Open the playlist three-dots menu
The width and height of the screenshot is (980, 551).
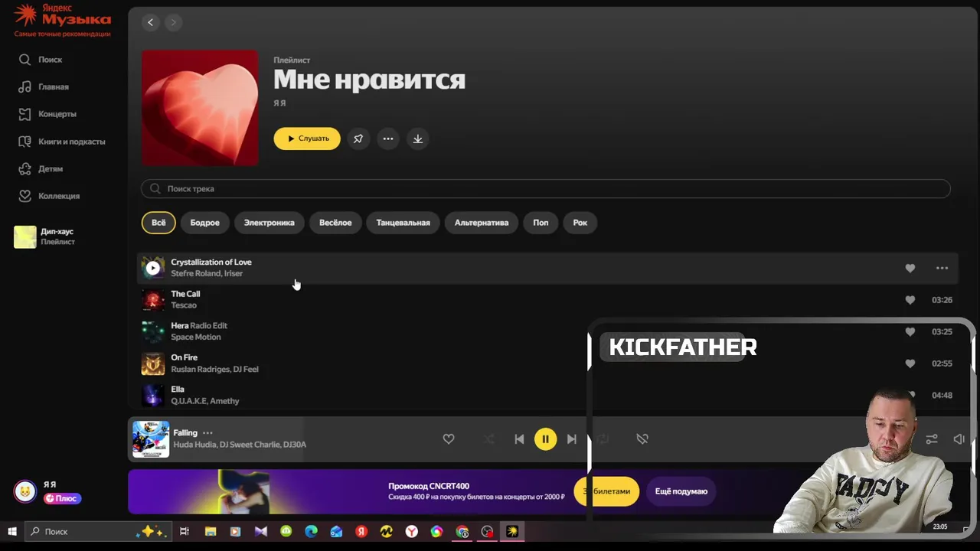(388, 139)
